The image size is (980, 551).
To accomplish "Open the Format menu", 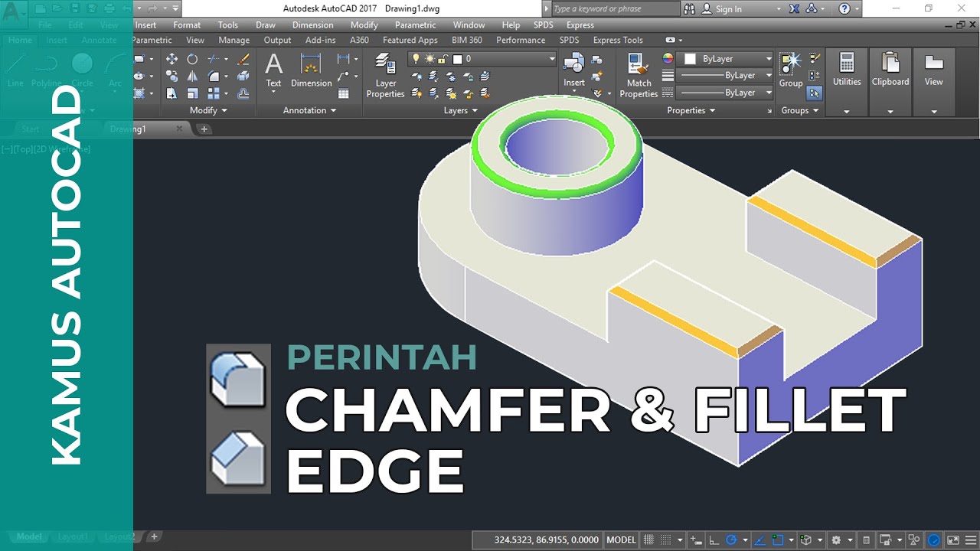I will 187,25.
